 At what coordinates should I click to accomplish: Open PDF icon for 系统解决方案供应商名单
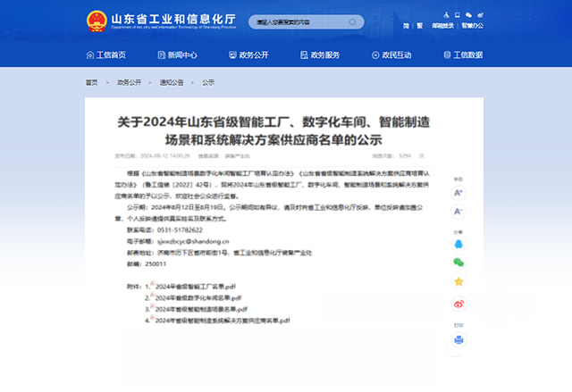(x=153, y=318)
